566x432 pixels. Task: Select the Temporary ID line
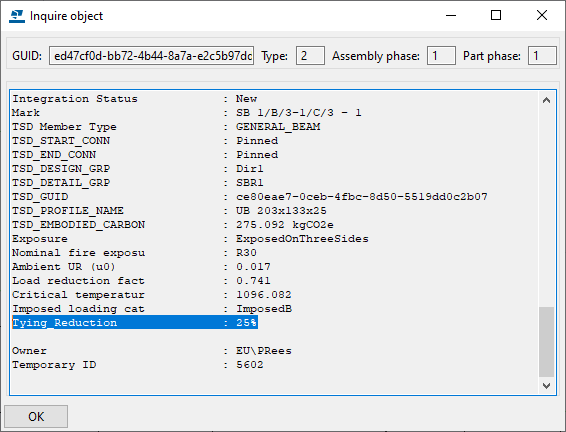(138, 365)
